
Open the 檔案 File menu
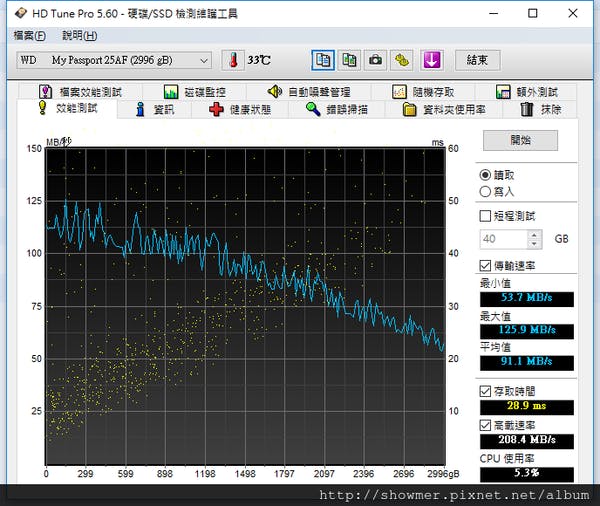30,35
